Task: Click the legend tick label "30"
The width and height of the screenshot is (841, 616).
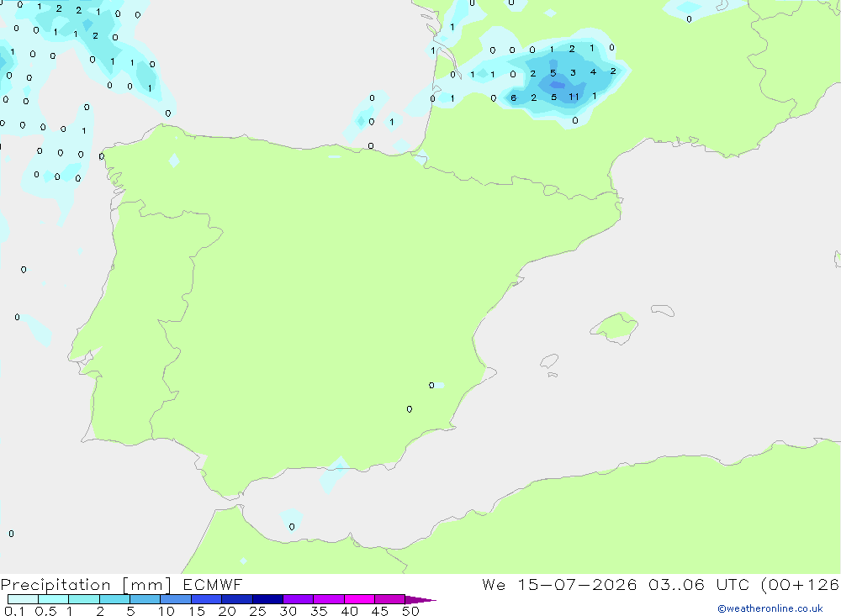Action: point(288,611)
